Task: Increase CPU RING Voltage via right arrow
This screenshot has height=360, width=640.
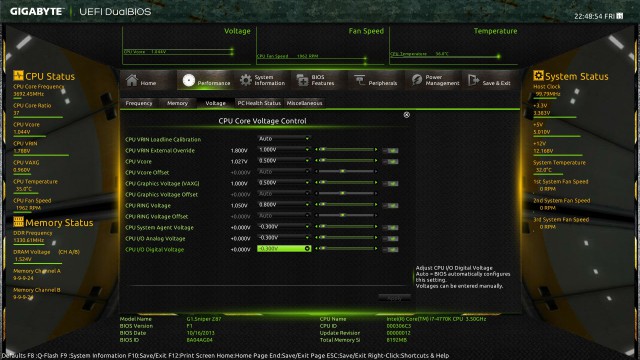Action: 376,205
